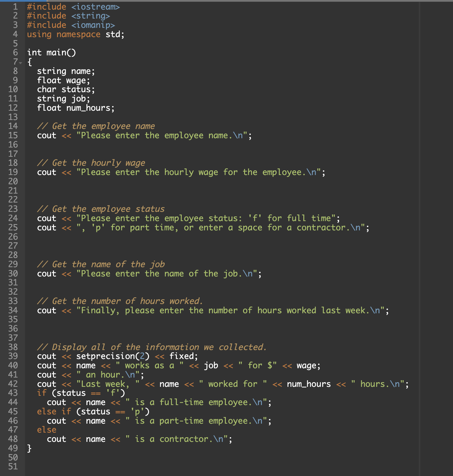
Task: Click the <iomanip> include on line 3
Action: coord(93,25)
